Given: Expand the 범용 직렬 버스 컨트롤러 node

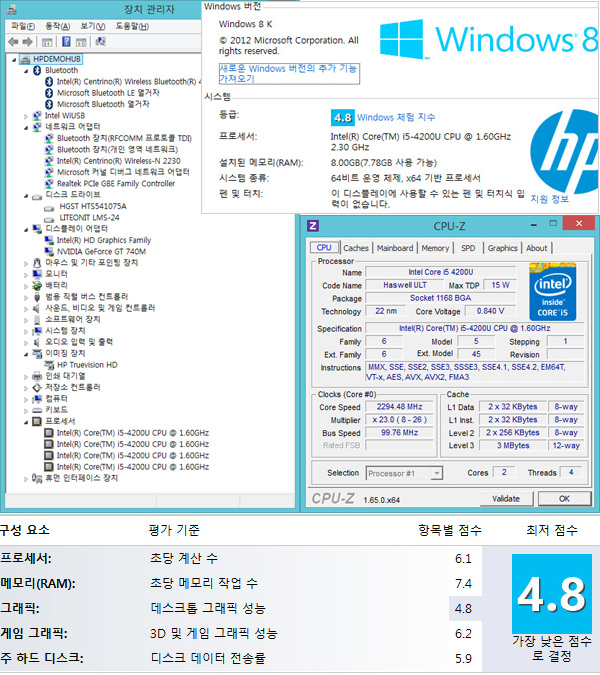Looking at the screenshot, I should click(26, 297).
